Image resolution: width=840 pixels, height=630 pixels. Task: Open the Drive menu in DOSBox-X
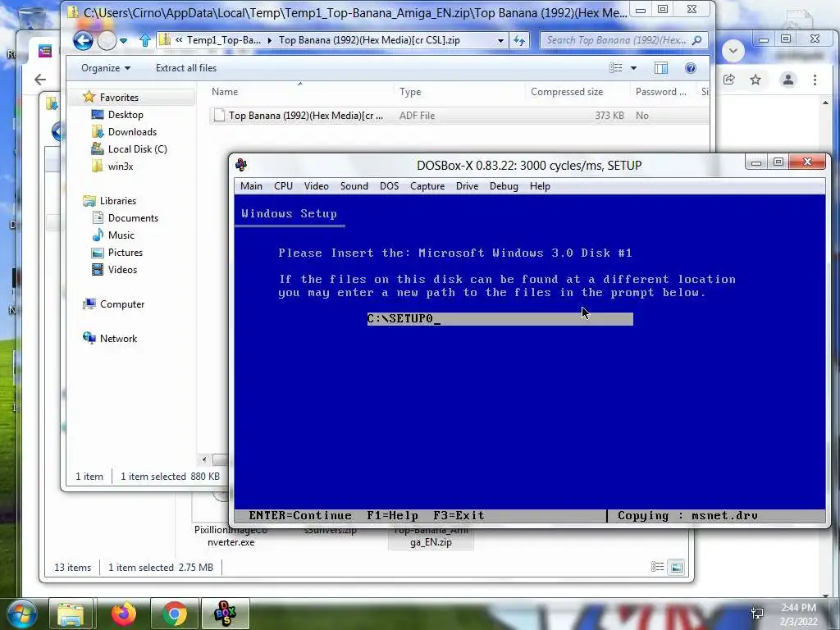point(467,186)
